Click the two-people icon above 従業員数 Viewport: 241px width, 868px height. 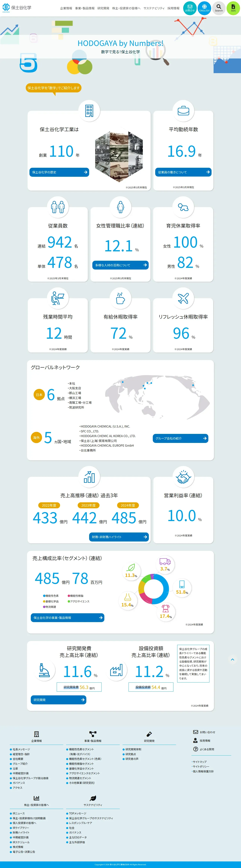point(58,207)
